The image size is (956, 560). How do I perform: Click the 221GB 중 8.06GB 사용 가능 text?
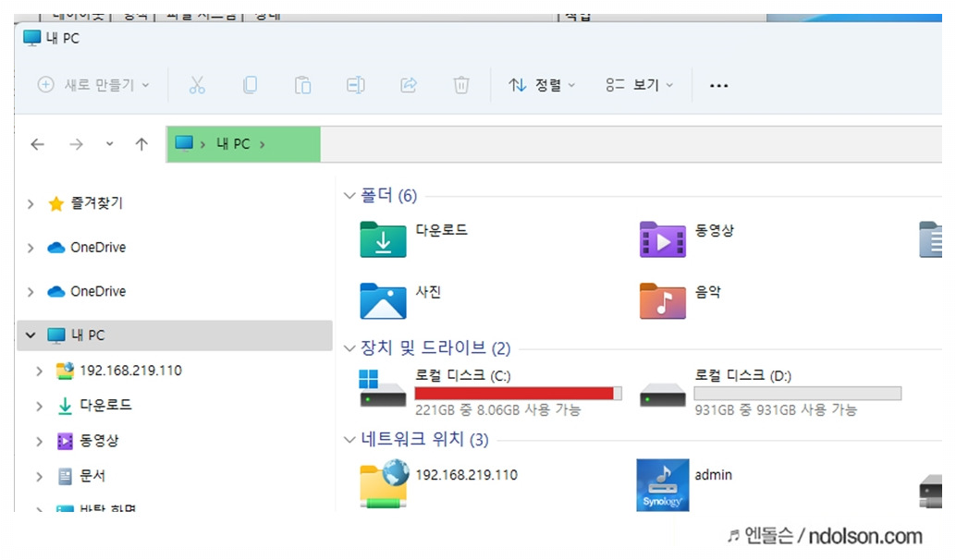498,410
